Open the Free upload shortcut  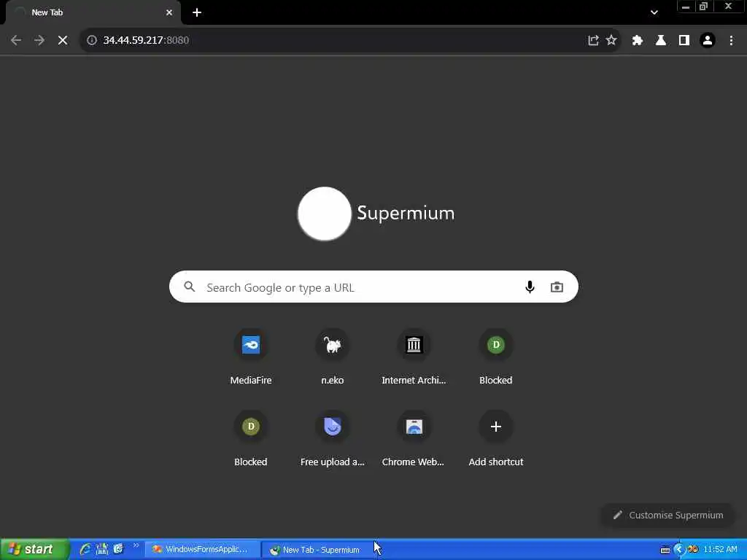(333, 438)
